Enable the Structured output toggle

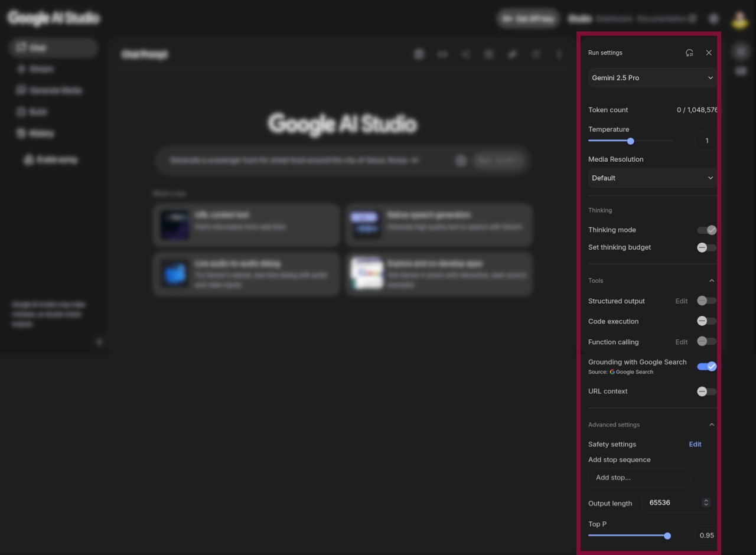(706, 301)
